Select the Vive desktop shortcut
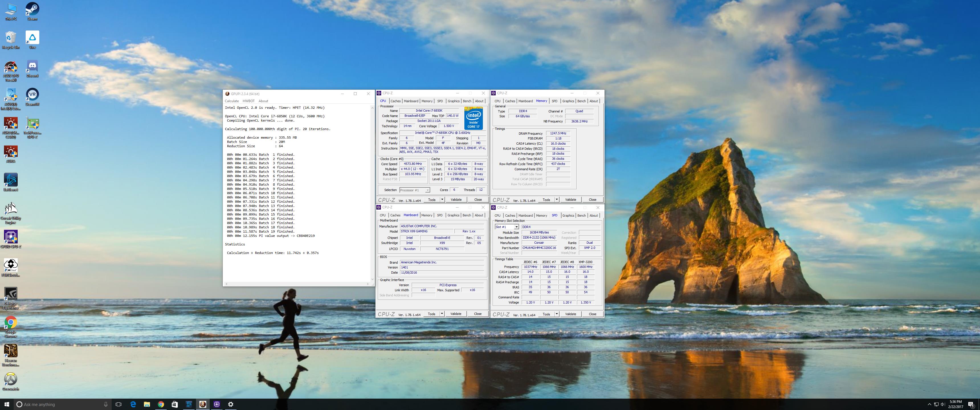 point(32,40)
